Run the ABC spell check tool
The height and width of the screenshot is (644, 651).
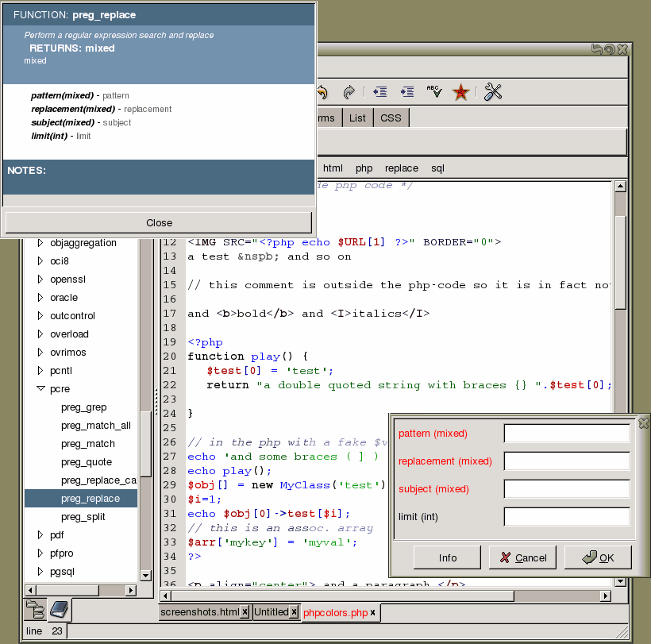pyautogui.click(x=433, y=92)
